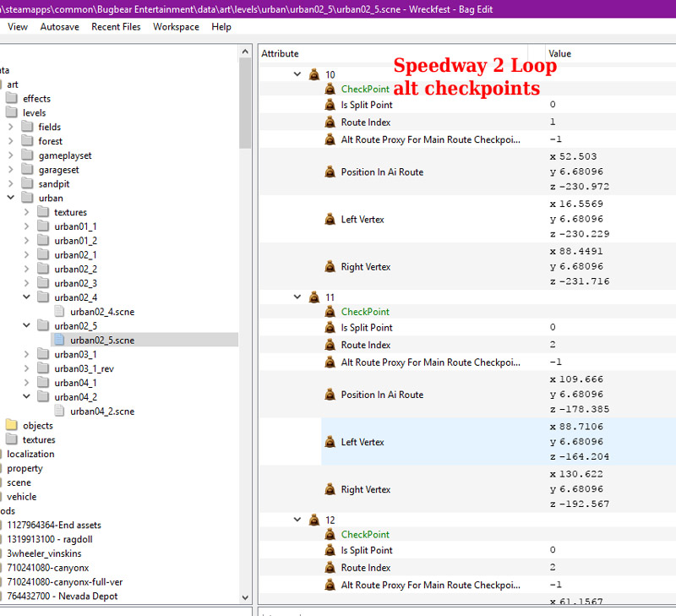Select the 1127964364-End assets mod
676x616 pixels.
click(54, 525)
